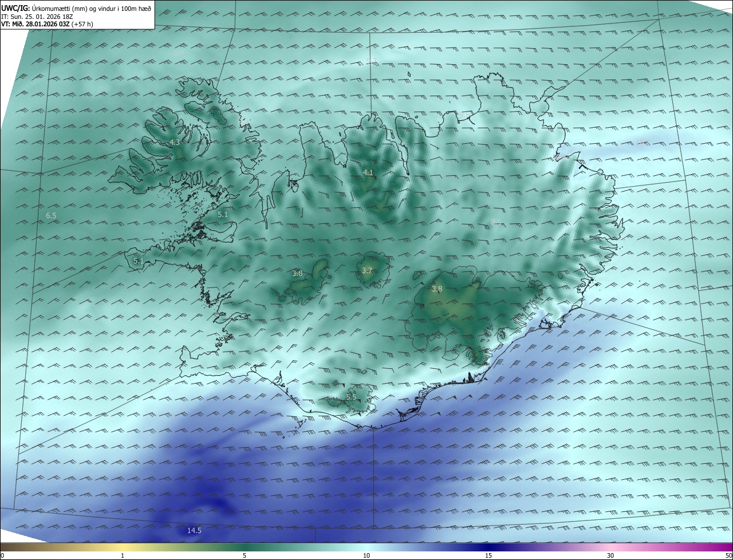Click the color scale label '5'
The width and height of the screenshot is (733, 560).
point(245,555)
